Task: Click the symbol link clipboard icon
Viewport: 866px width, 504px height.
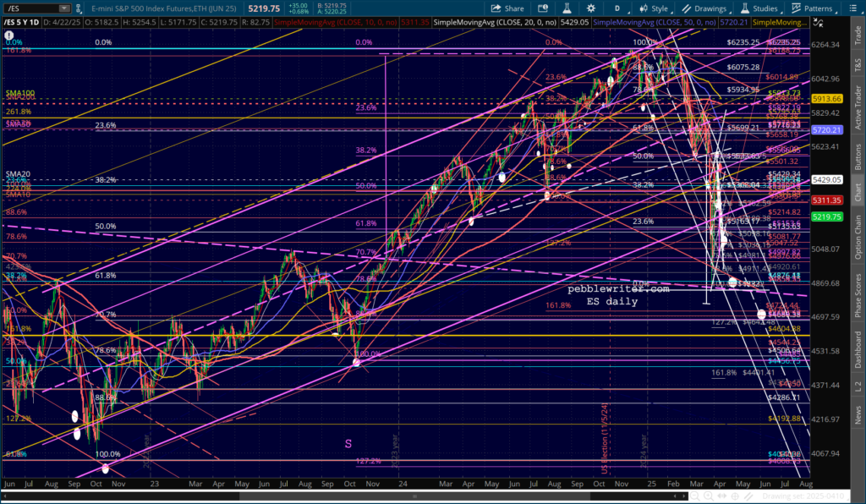Action: pos(79,8)
